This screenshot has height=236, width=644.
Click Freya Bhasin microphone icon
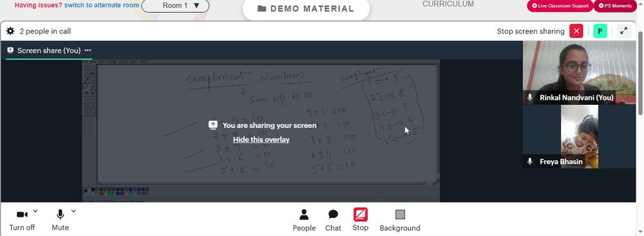click(530, 161)
